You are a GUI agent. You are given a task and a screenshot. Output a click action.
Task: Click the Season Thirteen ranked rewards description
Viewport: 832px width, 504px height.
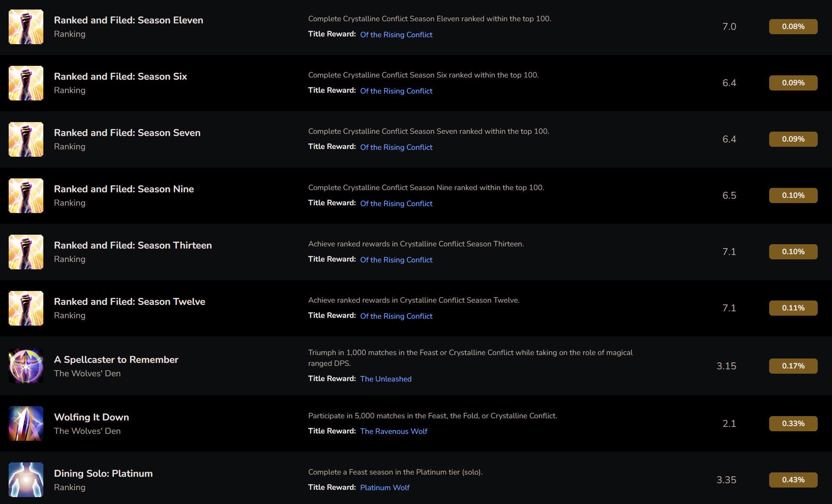tap(416, 244)
